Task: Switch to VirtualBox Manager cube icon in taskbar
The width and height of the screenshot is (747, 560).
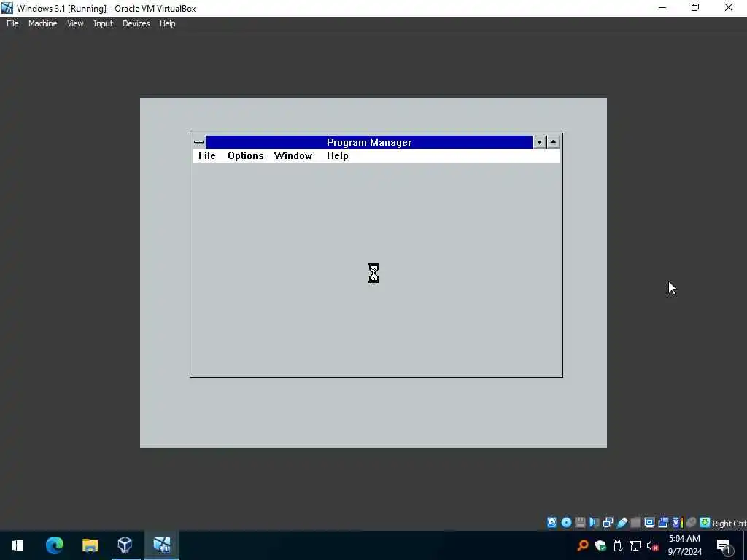Action: (125, 545)
